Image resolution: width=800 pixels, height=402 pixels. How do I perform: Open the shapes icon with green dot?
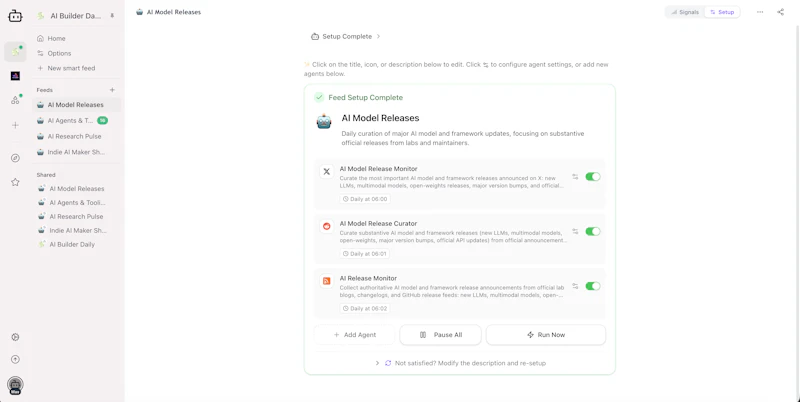pyautogui.click(x=15, y=100)
